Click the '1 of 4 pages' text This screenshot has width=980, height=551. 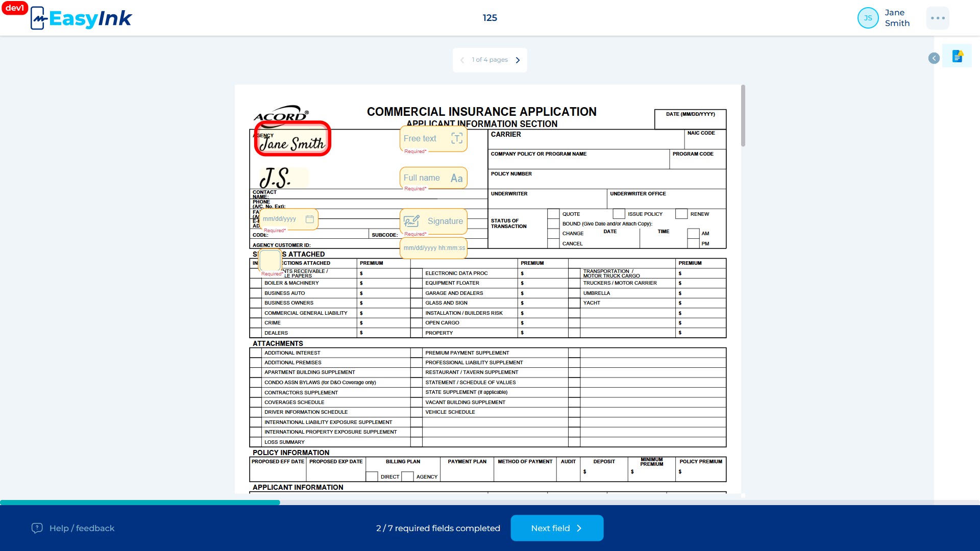490,60
